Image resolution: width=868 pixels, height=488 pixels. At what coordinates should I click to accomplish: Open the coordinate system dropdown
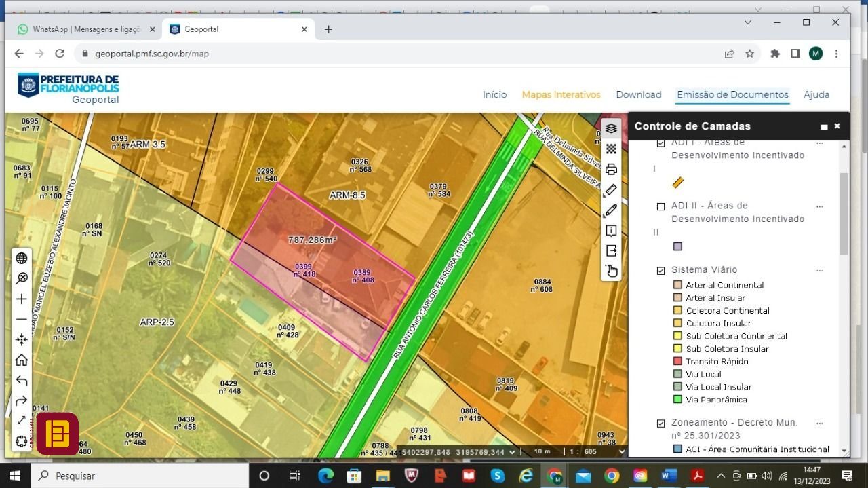512,452
